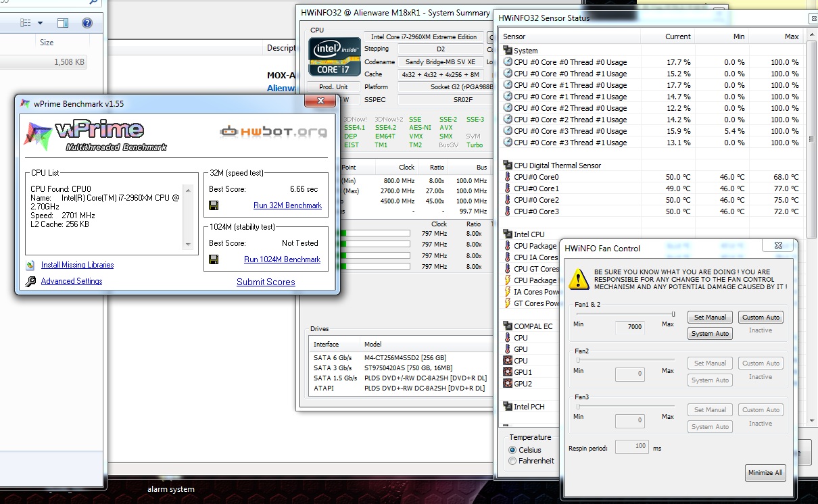The height and width of the screenshot is (504, 818).
Task: Click the Explorer change view icon
Action: click(x=26, y=23)
